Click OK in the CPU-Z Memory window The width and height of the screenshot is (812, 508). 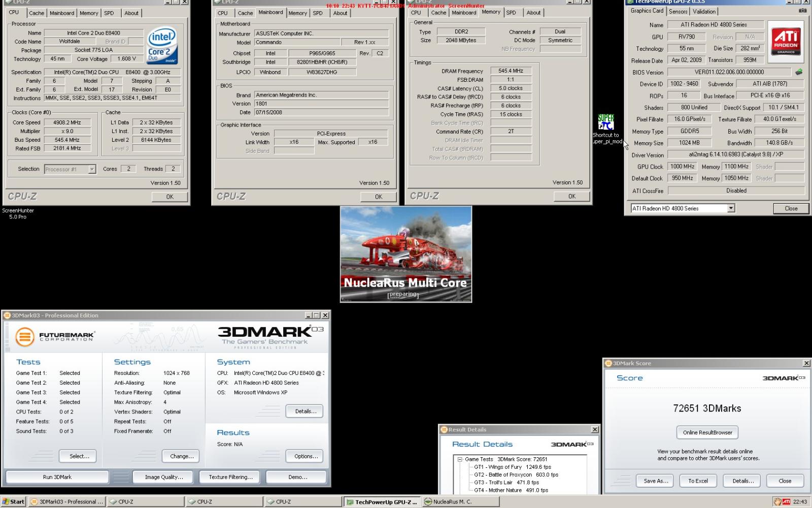tap(572, 196)
